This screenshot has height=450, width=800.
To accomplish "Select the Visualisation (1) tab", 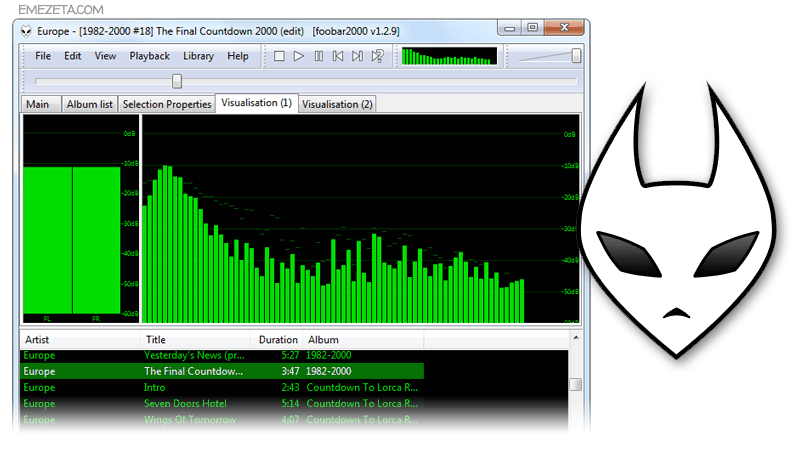I will point(256,103).
